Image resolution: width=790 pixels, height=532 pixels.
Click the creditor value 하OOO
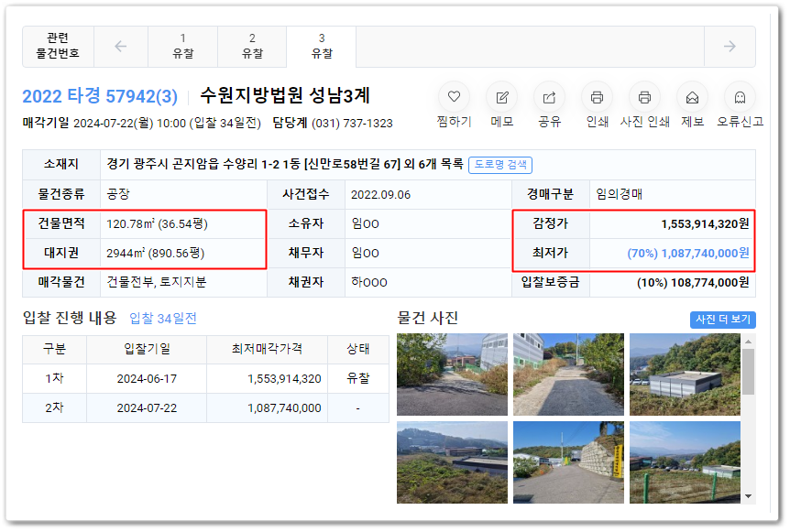click(368, 282)
